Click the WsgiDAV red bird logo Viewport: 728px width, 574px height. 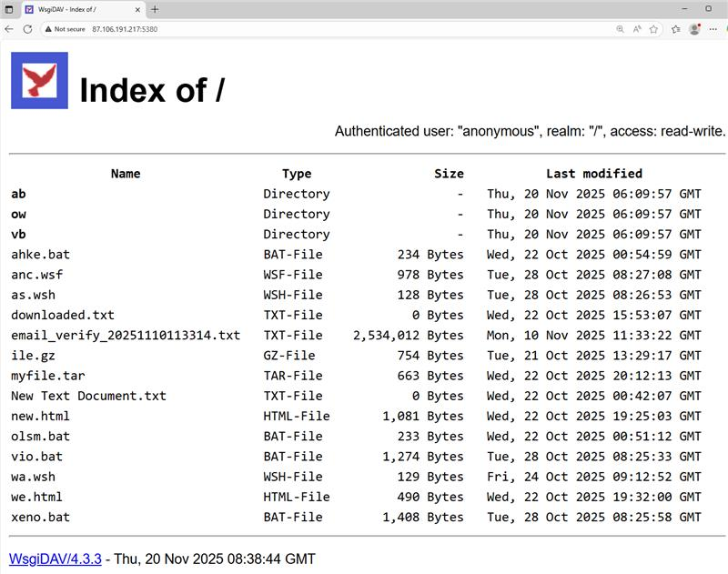point(39,81)
